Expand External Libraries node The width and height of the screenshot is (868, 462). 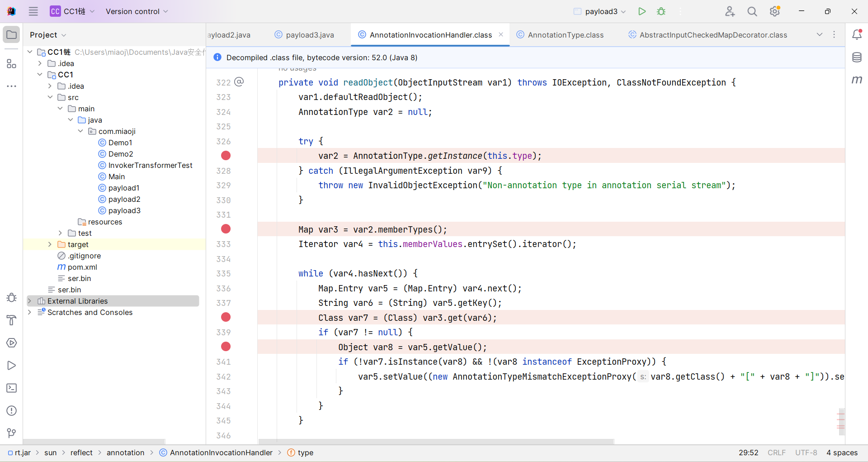[x=30, y=301]
